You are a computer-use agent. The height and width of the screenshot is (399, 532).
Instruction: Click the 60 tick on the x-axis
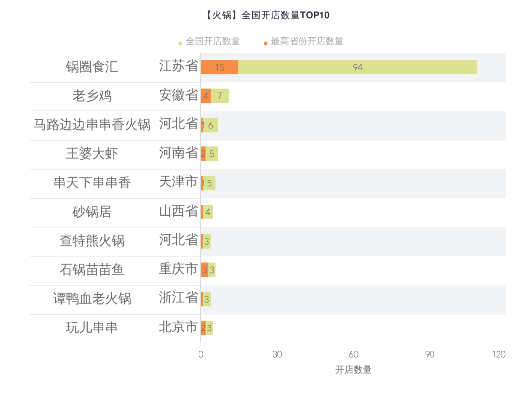point(353,354)
